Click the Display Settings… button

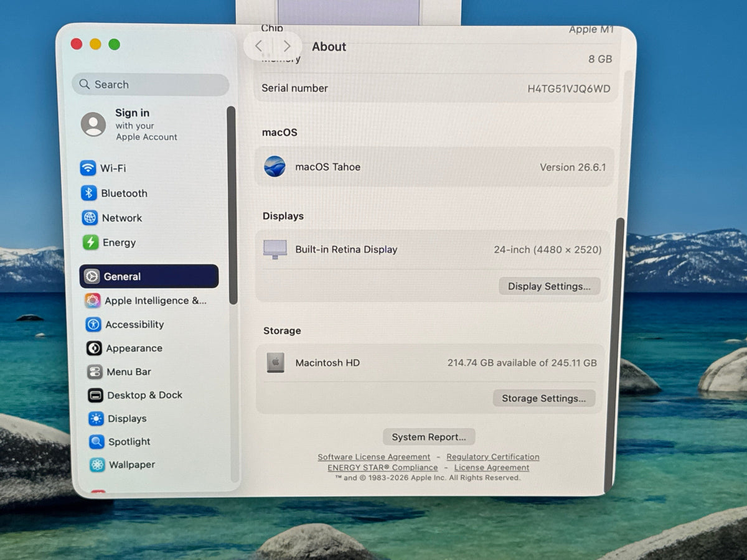(549, 286)
